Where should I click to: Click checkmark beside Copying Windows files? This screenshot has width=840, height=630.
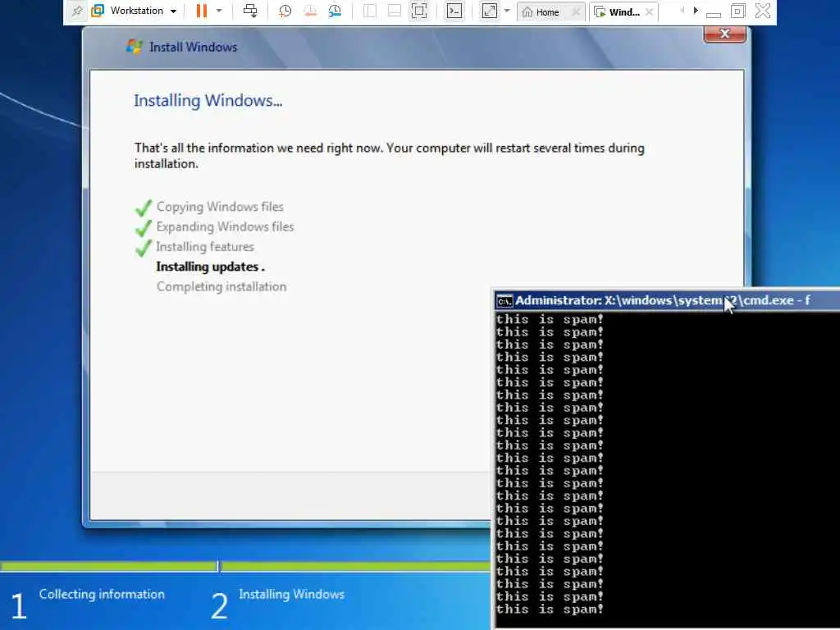[x=144, y=208]
